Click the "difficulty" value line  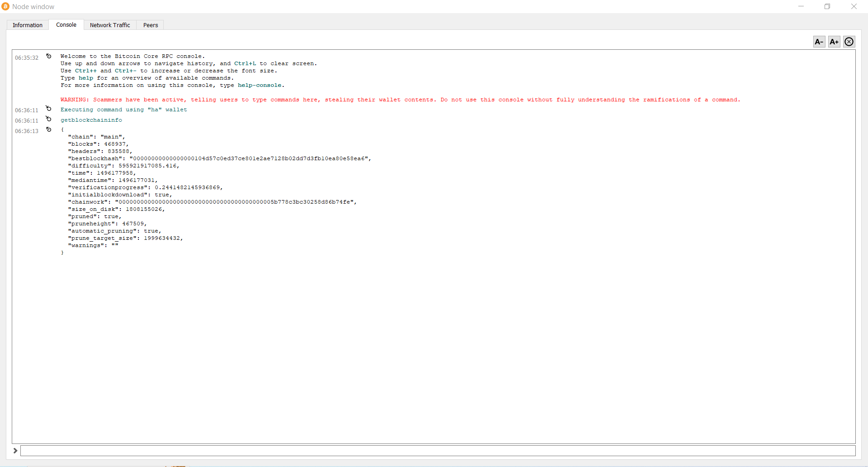click(123, 166)
